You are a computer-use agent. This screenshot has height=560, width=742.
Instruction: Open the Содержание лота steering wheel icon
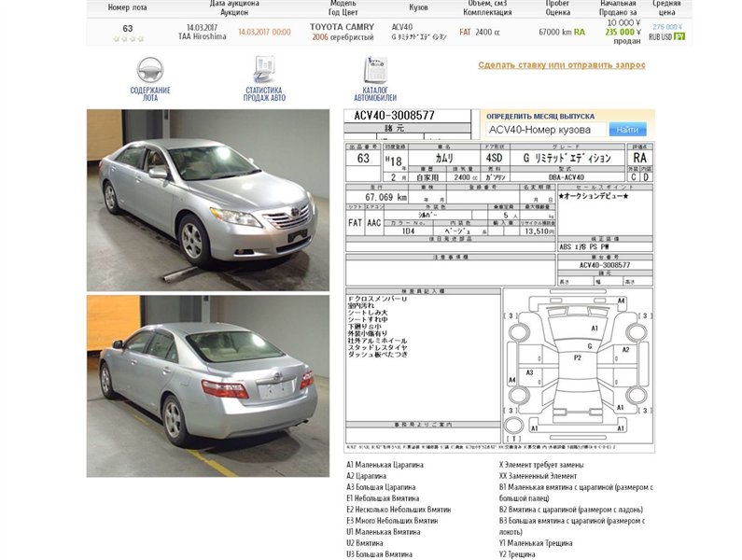[x=150, y=70]
